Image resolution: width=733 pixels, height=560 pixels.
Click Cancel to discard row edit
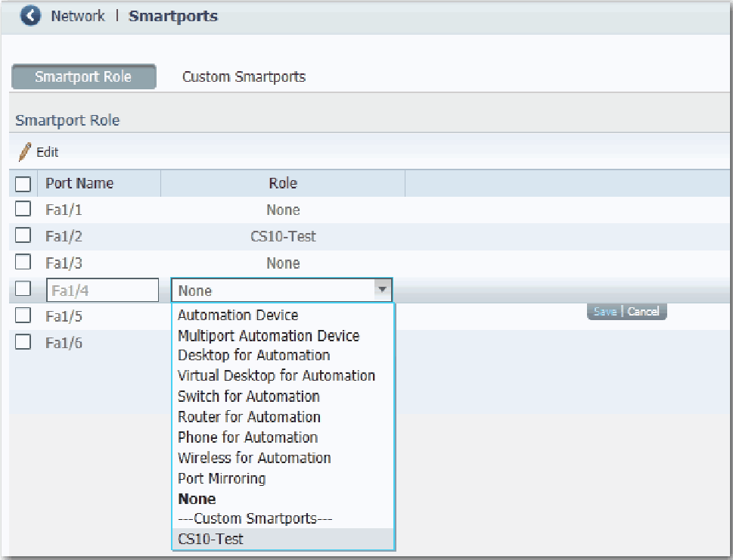click(643, 312)
